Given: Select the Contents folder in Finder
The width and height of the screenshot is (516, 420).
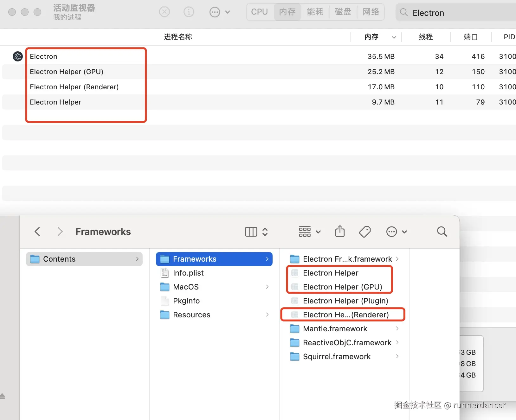Looking at the screenshot, I should click(x=84, y=259).
